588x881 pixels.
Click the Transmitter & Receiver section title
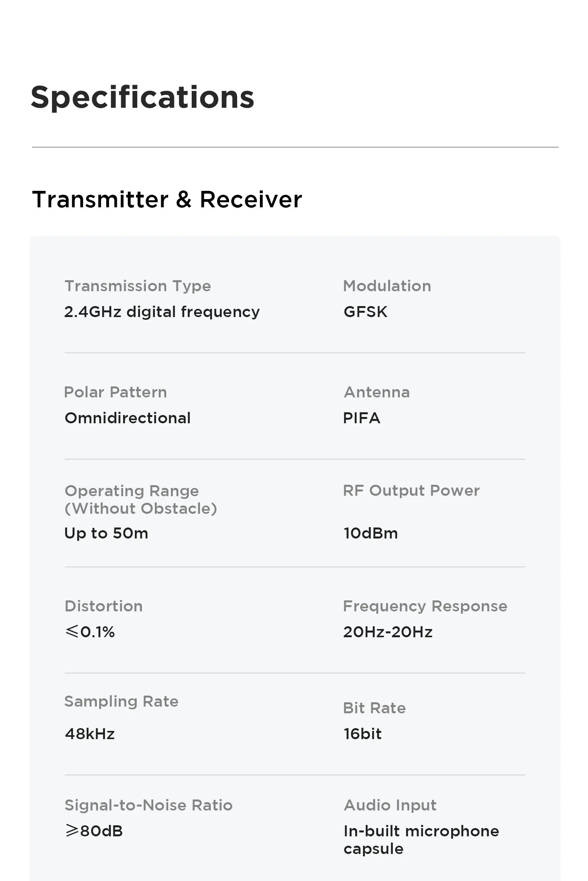pyautogui.click(x=167, y=199)
